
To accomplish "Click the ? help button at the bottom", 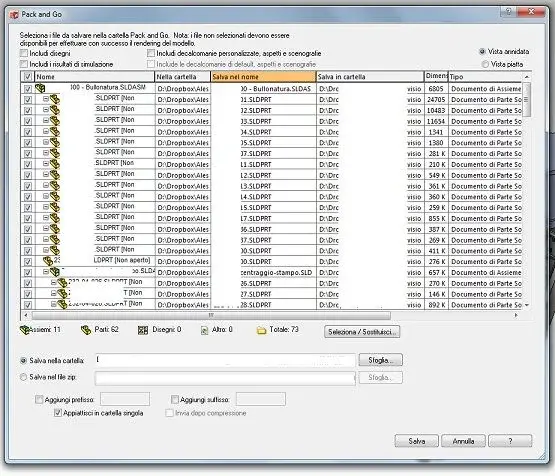I will point(510,441).
